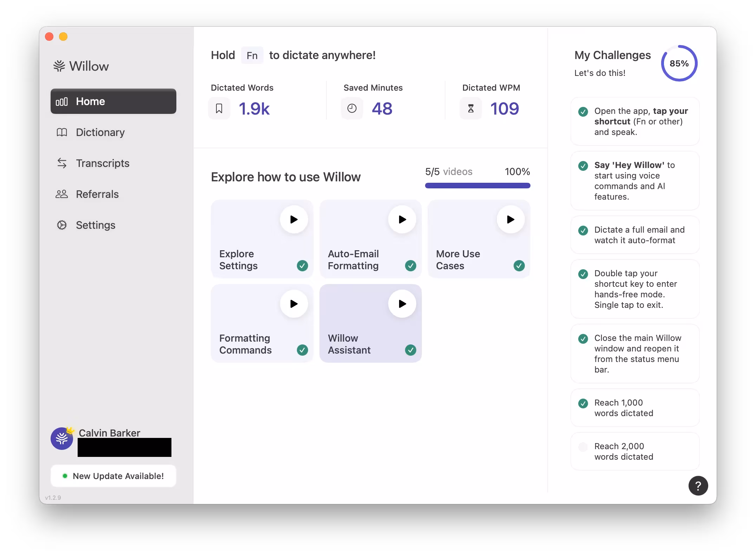Click Calvin Barker's profile avatar
Image resolution: width=756 pixels, height=556 pixels.
[x=62, y=439]
